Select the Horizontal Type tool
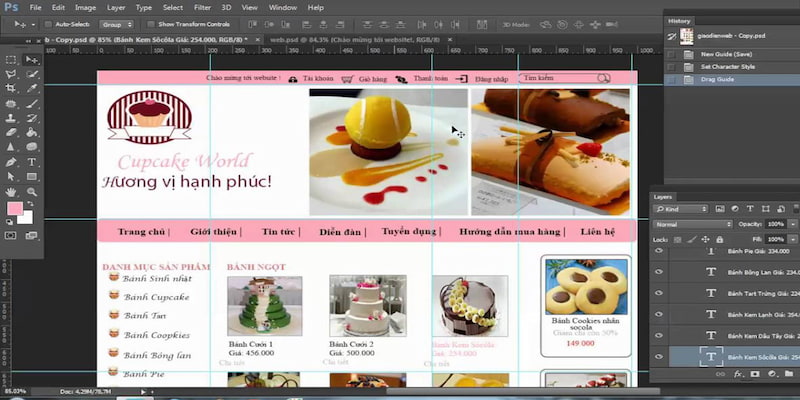The height and width of the screenshot is (400, 800). 32,161
